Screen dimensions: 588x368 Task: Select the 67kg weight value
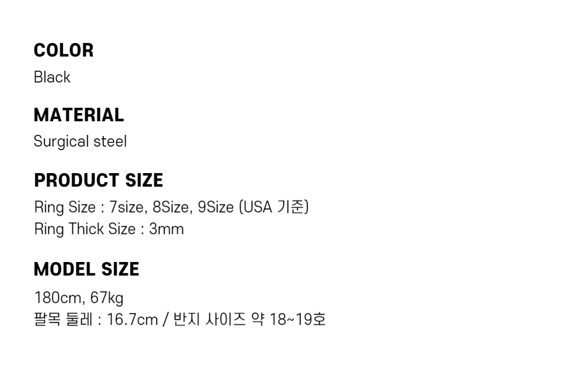[x=107, y=298]
